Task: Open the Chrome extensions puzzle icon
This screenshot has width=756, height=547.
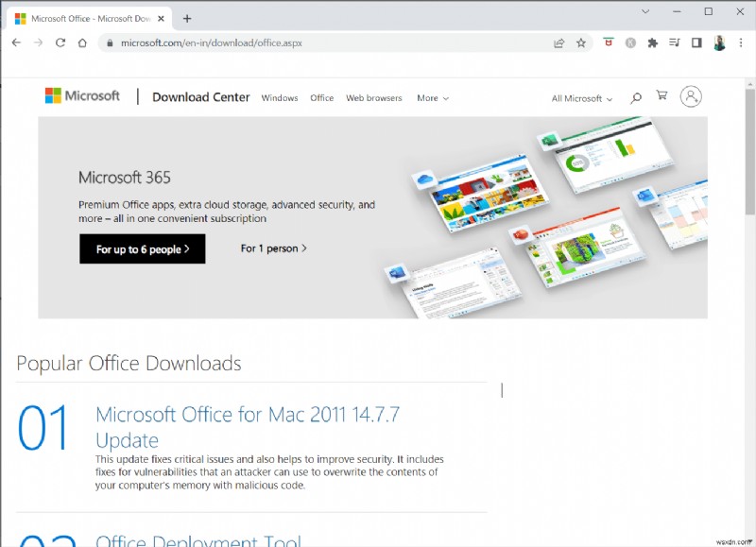Action: pyautogui.click(x=652, y=43)
